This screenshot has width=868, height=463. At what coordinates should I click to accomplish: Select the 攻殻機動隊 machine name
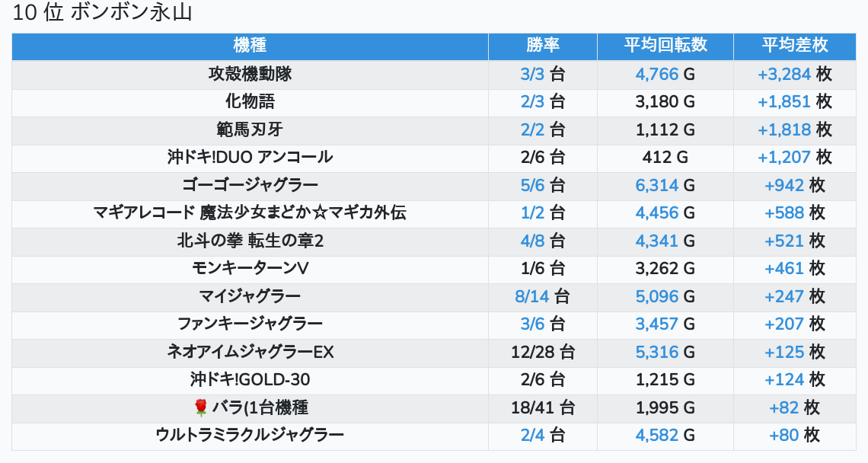point(250,75)
